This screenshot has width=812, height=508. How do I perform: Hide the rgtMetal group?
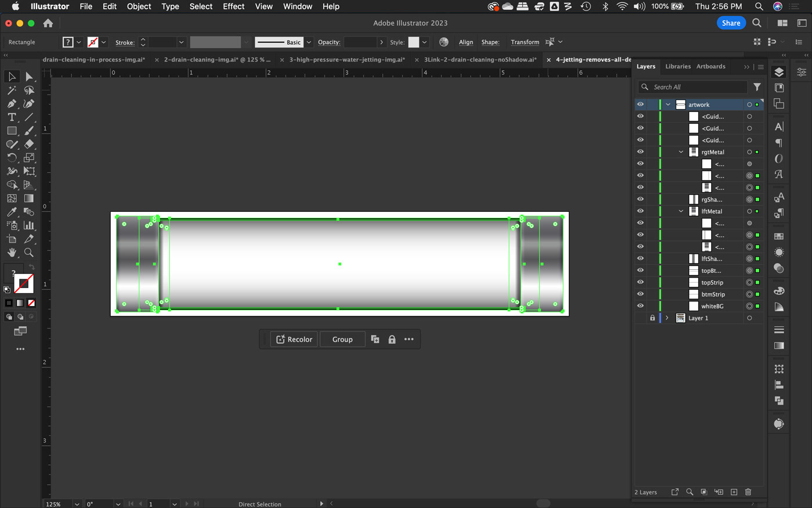click(x=640, y=152)
